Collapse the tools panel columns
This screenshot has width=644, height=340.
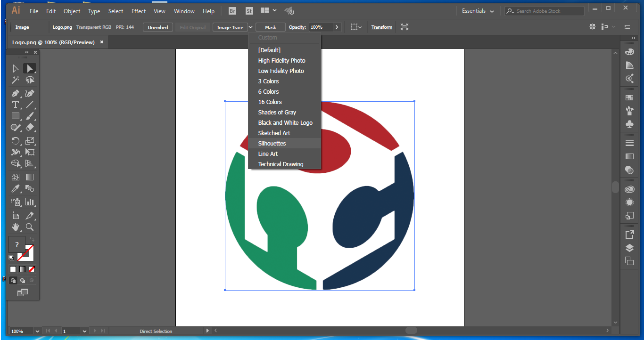click(x=27, y=52)
